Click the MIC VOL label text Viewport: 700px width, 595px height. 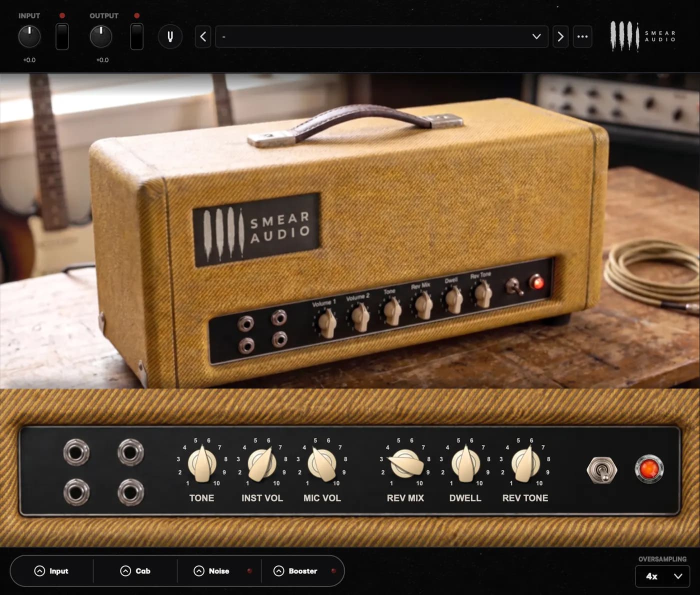[x=322, y=498]
